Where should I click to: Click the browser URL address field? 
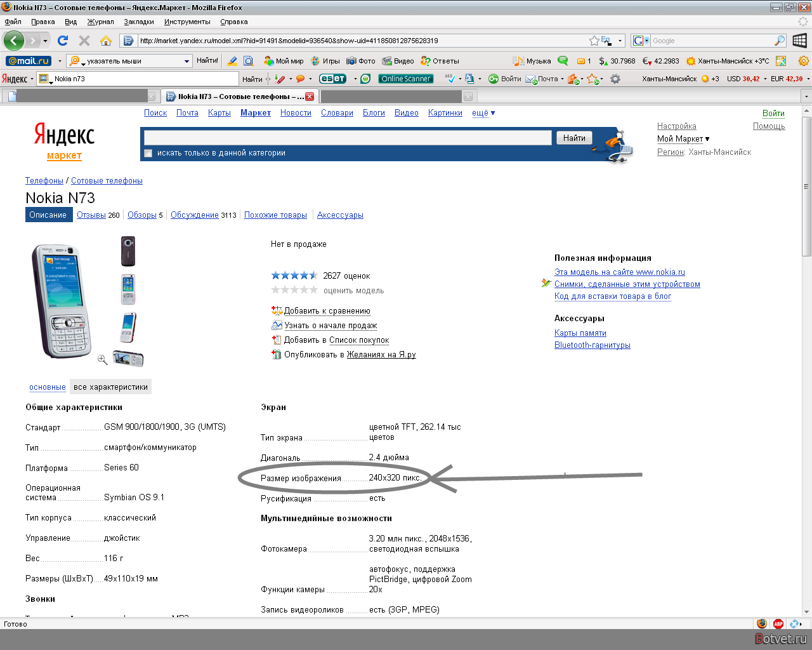coord(362,41)
